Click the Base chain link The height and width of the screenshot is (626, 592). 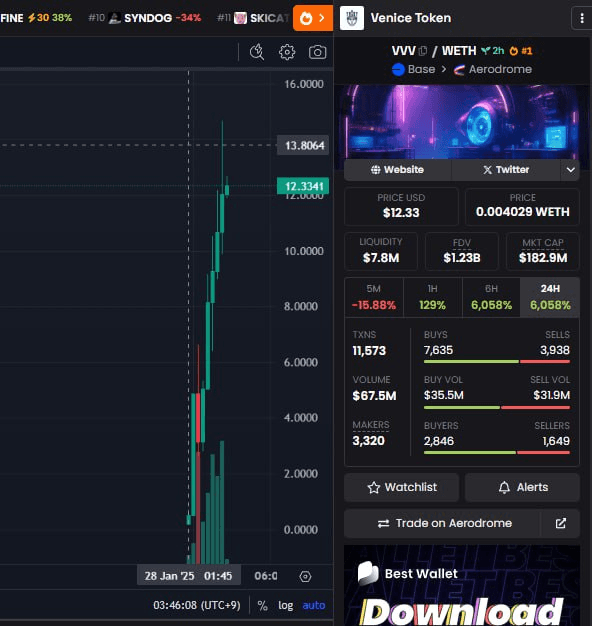coord(414,69)
